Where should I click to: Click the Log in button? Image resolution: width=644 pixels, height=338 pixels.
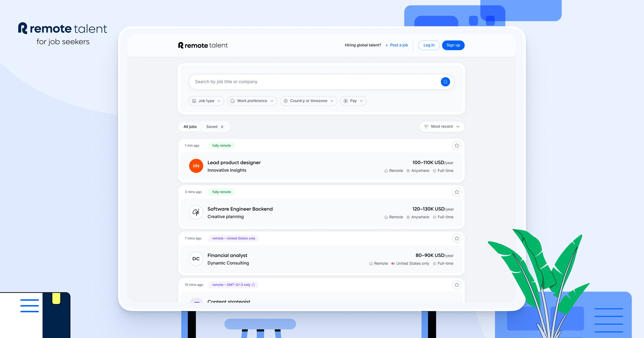tap(429, 45)
